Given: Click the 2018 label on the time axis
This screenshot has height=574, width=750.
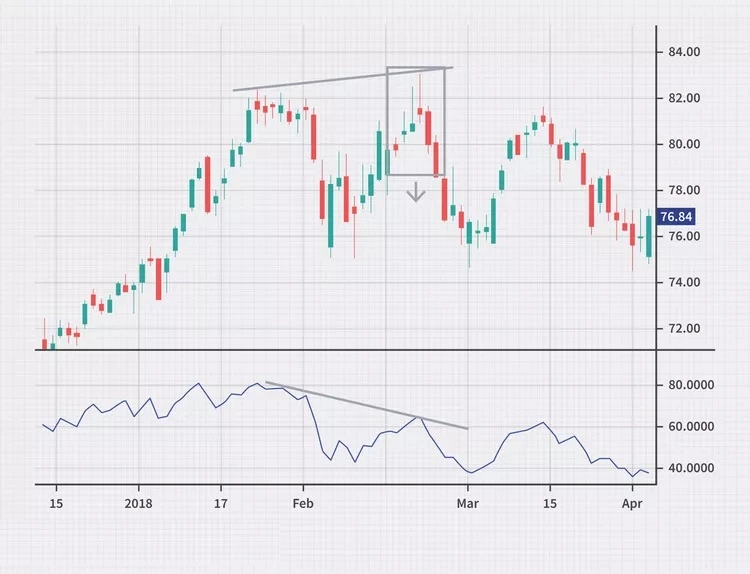Looking at the screenshot, I should pos(138,503).
